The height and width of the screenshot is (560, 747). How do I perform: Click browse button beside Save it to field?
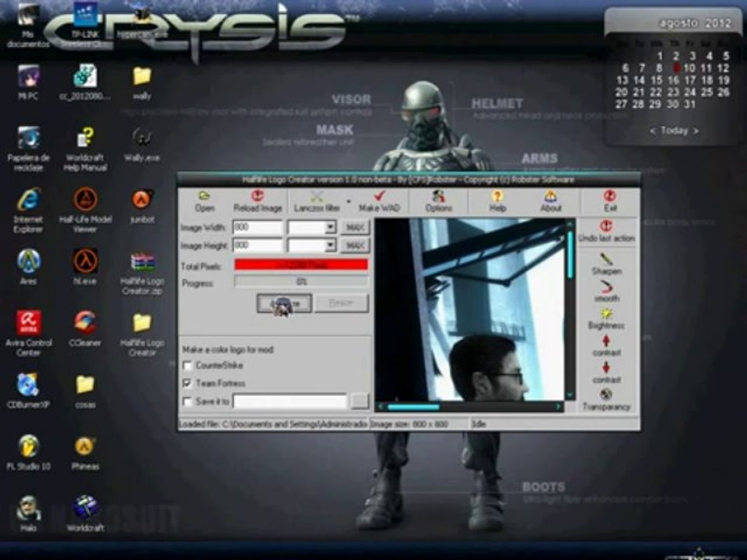coord(359,401)
